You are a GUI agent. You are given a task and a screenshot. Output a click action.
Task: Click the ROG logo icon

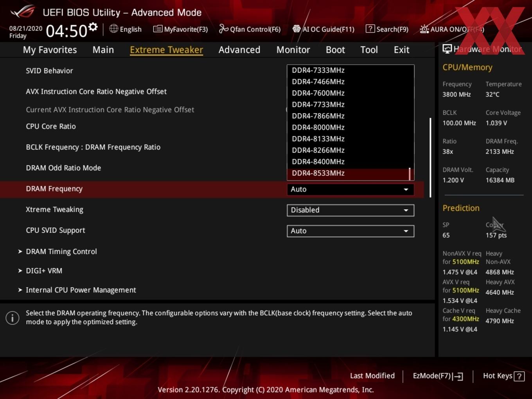click(22, 12)
